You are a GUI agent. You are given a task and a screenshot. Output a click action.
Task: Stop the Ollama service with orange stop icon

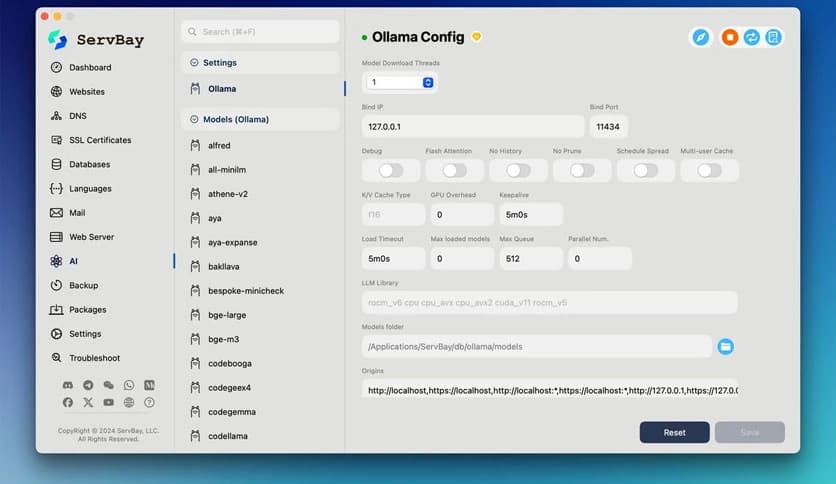(730, 37)
